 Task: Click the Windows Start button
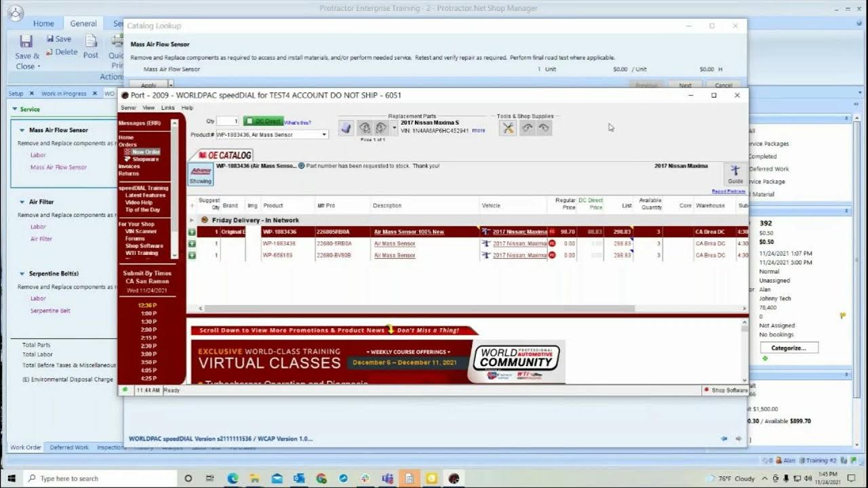[12, 478]
